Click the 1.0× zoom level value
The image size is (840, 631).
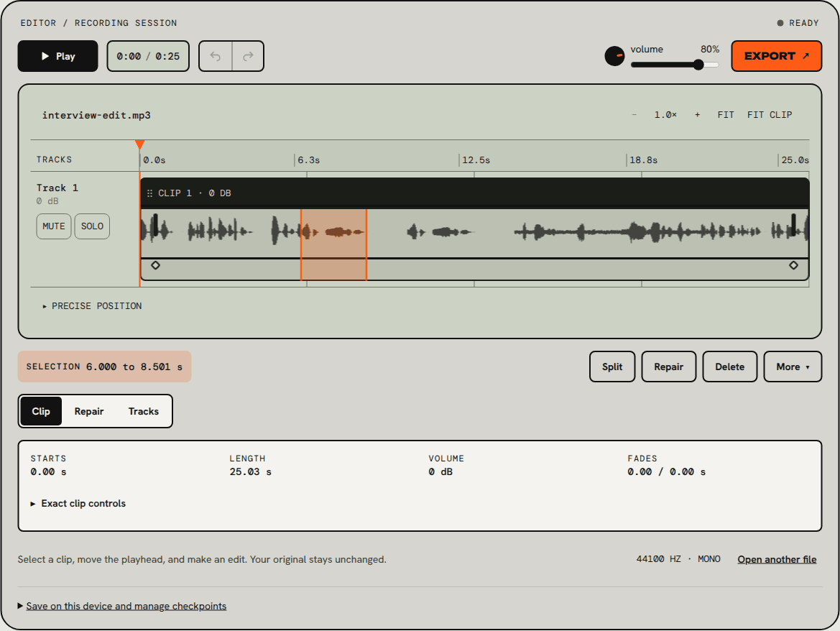[665, 115]
